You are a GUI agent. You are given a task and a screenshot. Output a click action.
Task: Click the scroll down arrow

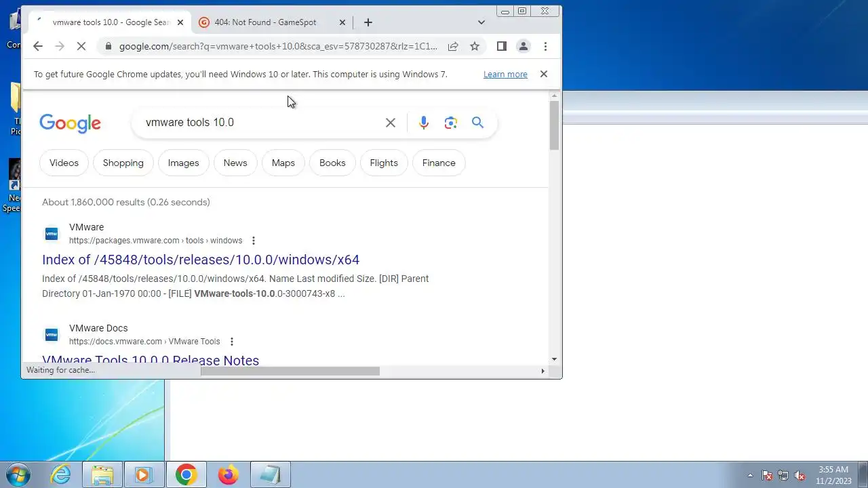click(x=555, y=359)
